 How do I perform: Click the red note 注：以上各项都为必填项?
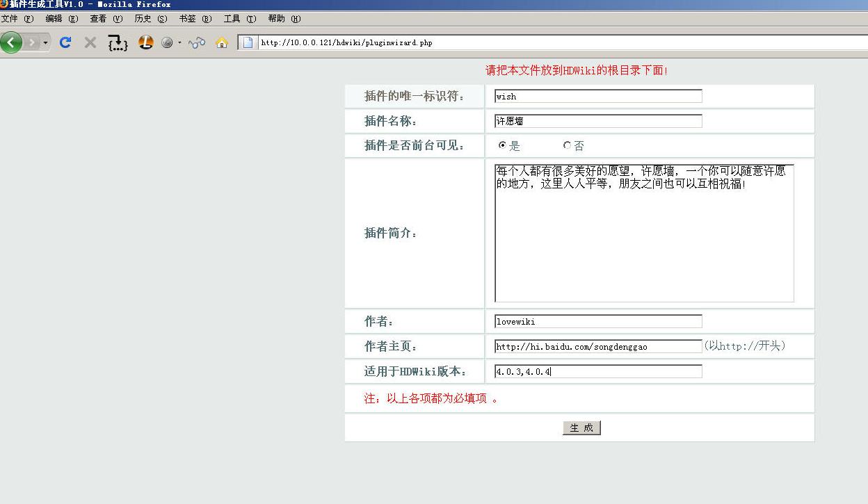pos(431,398)
